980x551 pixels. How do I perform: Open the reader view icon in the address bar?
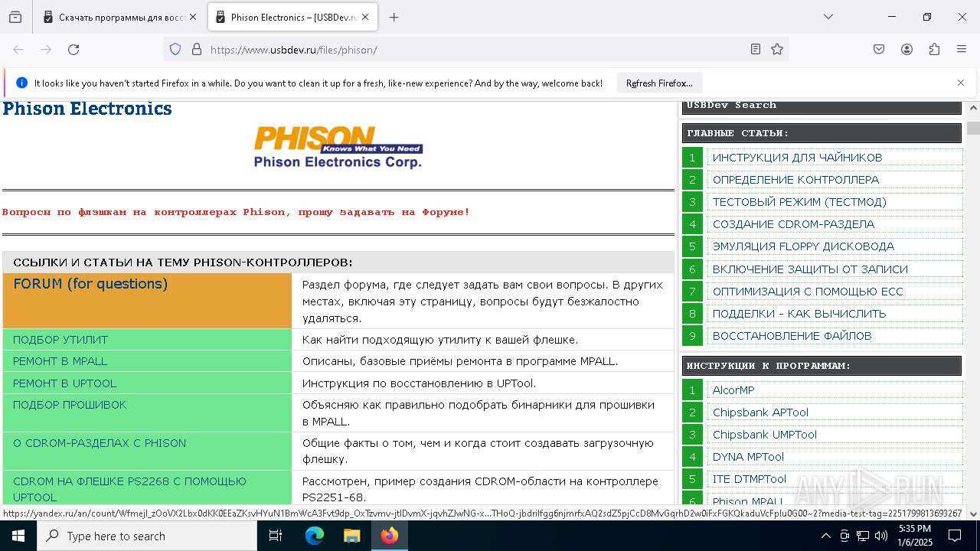point(756,50)
